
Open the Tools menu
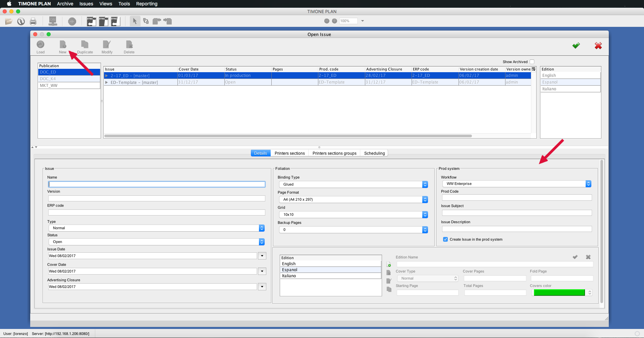(x=124, y=4)
